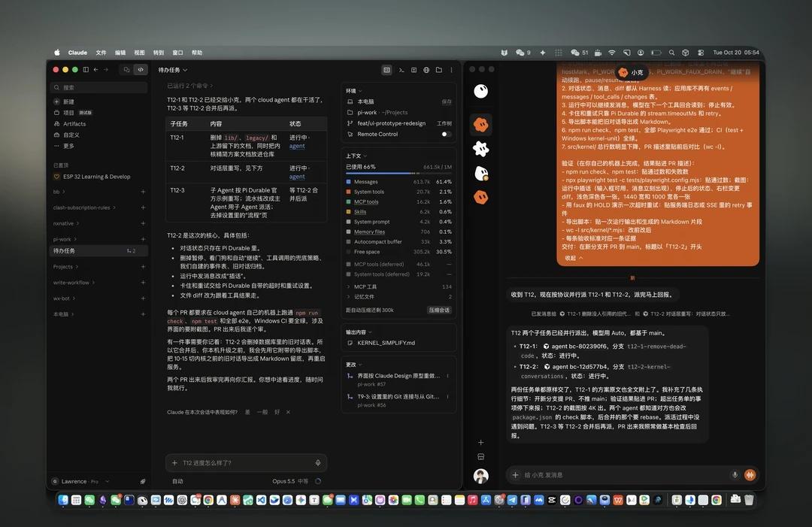Toggle the Remote Control switch
The image size is (812, 527).
coord(446,134)
